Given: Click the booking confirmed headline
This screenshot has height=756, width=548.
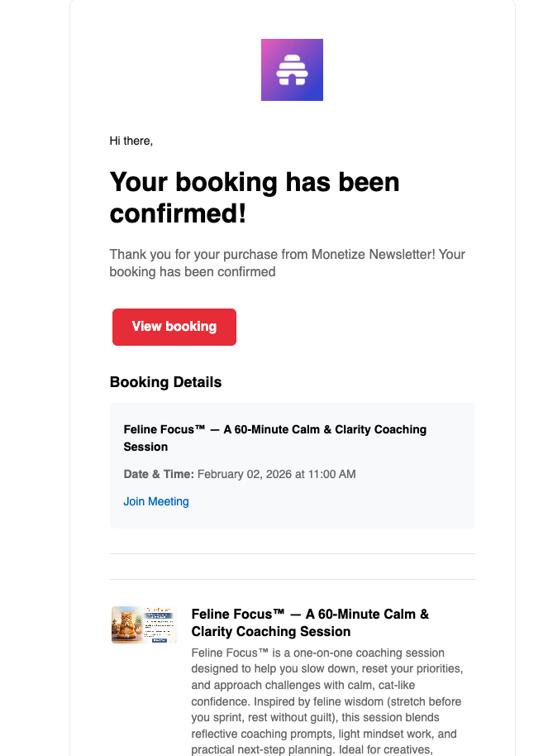Looking at the screenshot, I should (x=255, y=198).
